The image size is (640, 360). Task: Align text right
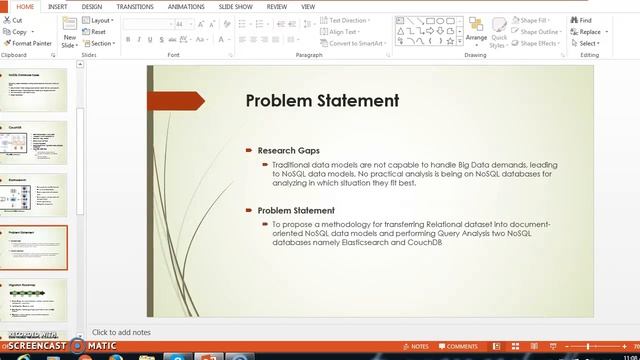click(264, 40)
